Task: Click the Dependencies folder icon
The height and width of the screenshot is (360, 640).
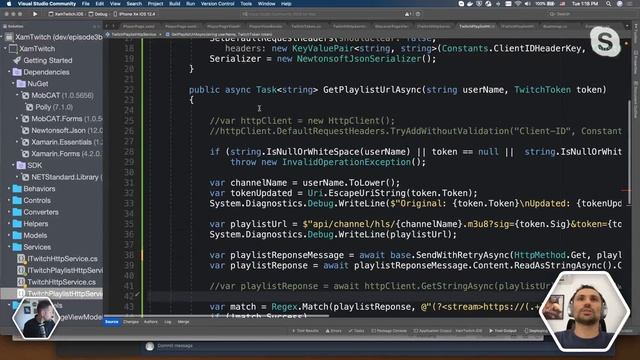Action: [x=17, y=72]
